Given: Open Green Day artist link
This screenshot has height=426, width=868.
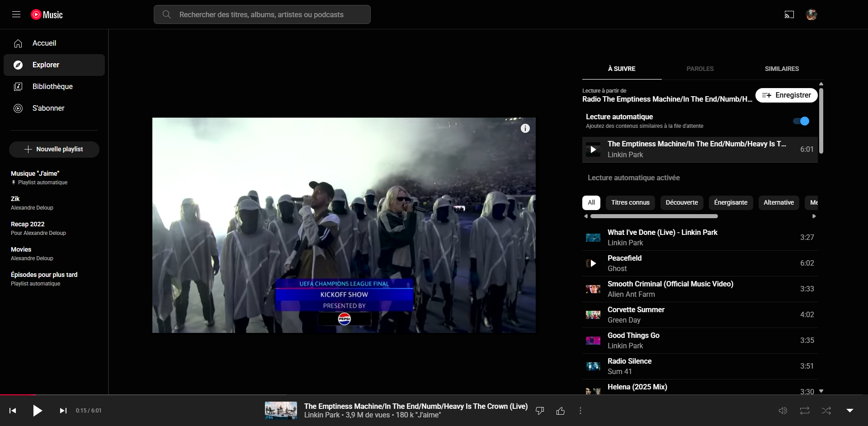Looking at the screenshot, I should (x=624, y=320).
